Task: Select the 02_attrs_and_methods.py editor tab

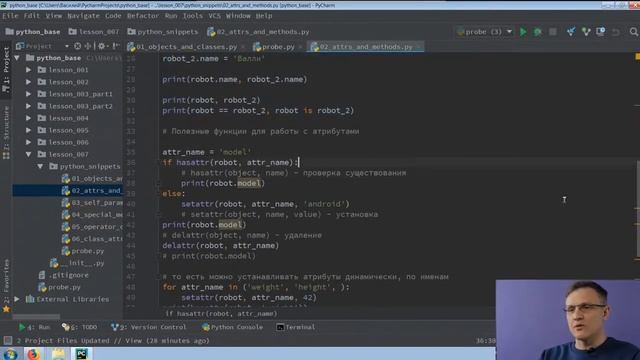Action: 366,47
